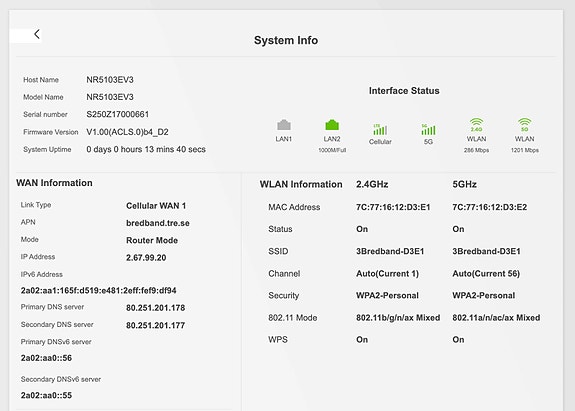Click the System Info page title
575x411 pixels.
coord(286,40)
